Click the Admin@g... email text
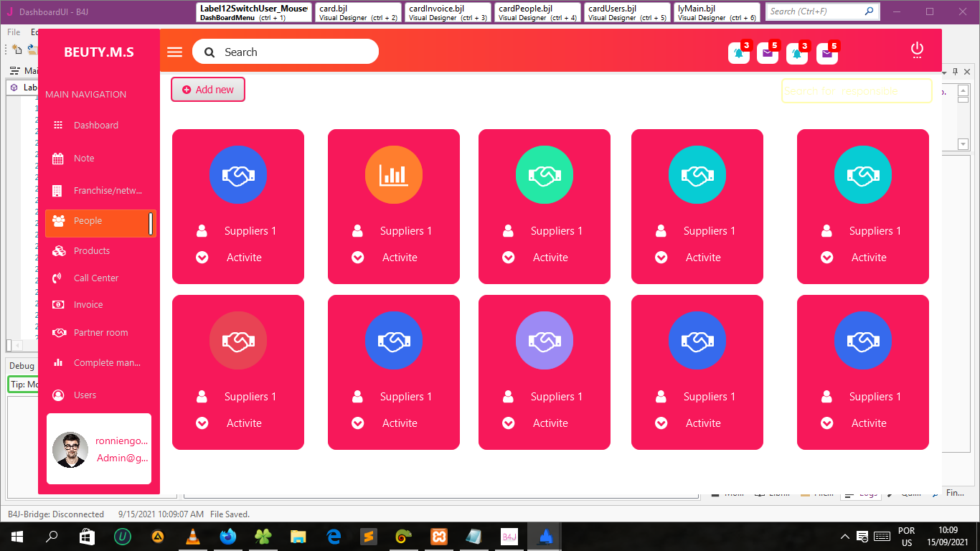 click(x=123, y=458)
